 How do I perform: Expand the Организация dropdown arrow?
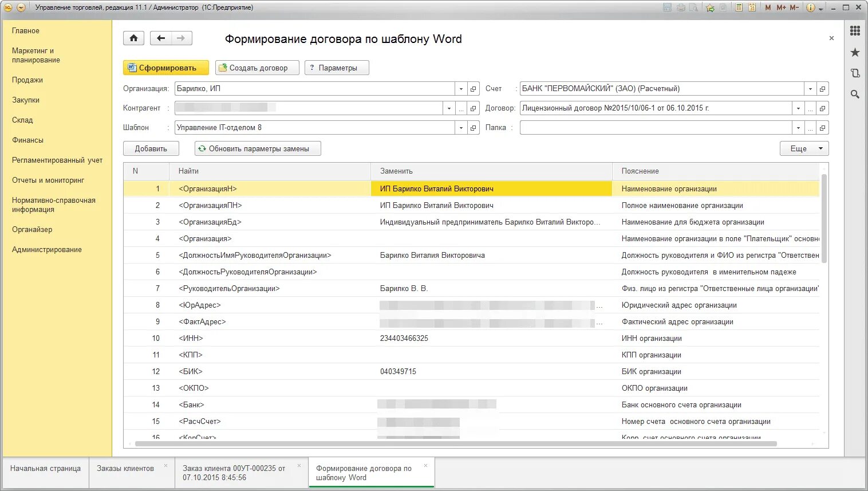pyautogui.click(x=461, y=89)
